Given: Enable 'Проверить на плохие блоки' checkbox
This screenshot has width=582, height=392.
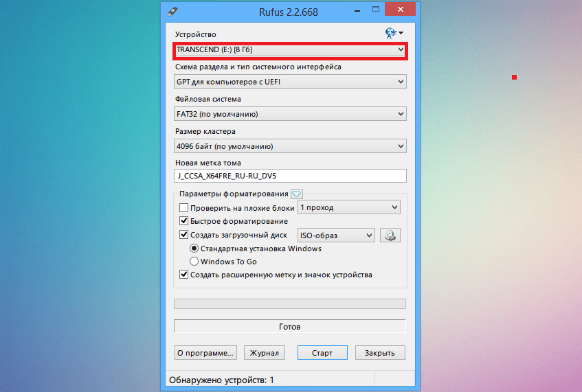Looking at the screenshot, I should [183, 208].
